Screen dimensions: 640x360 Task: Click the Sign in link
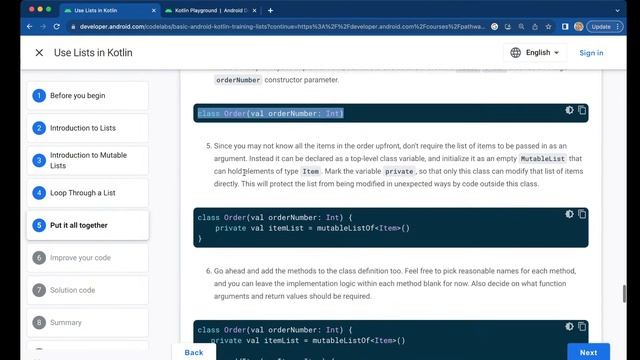[x=591, y=53]
